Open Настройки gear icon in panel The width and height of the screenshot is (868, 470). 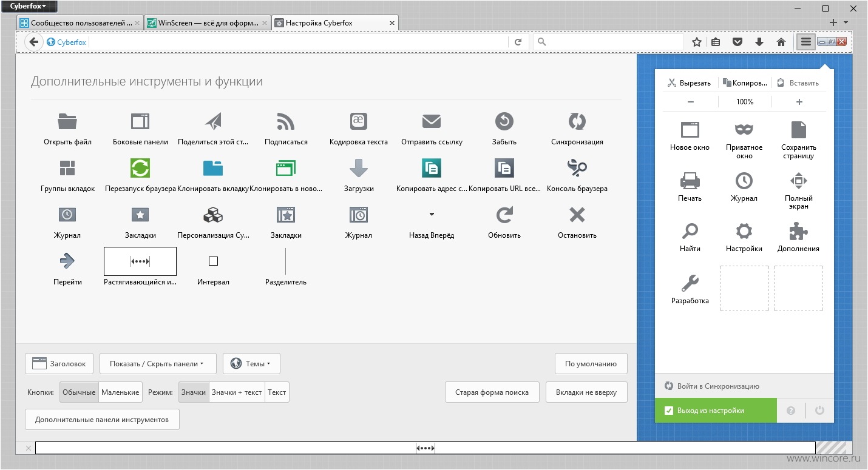tap(744, 231)
